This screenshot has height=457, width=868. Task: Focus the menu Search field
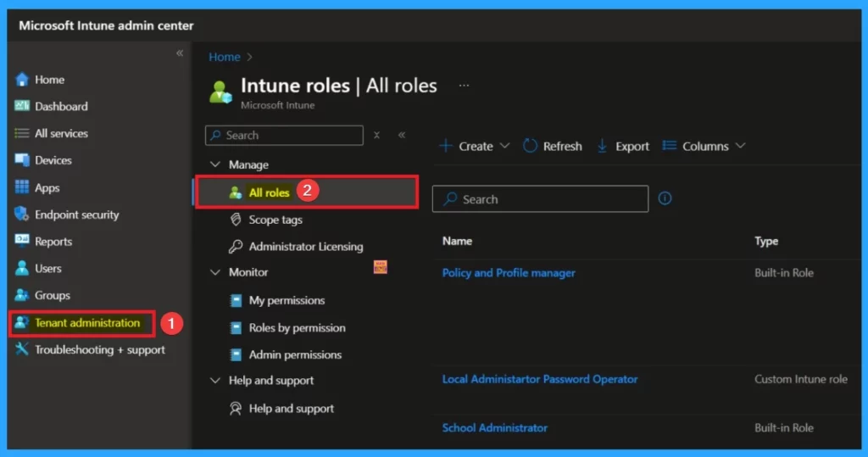(284, 135)
